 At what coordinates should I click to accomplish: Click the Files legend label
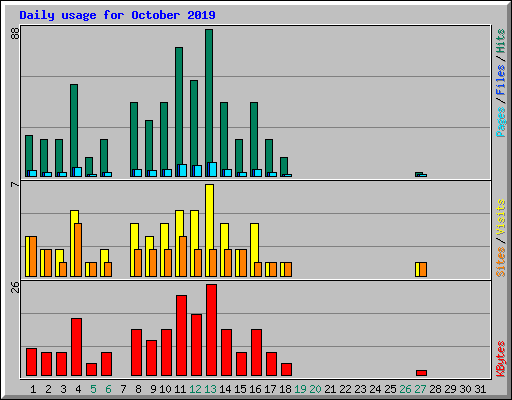(501, 79)
